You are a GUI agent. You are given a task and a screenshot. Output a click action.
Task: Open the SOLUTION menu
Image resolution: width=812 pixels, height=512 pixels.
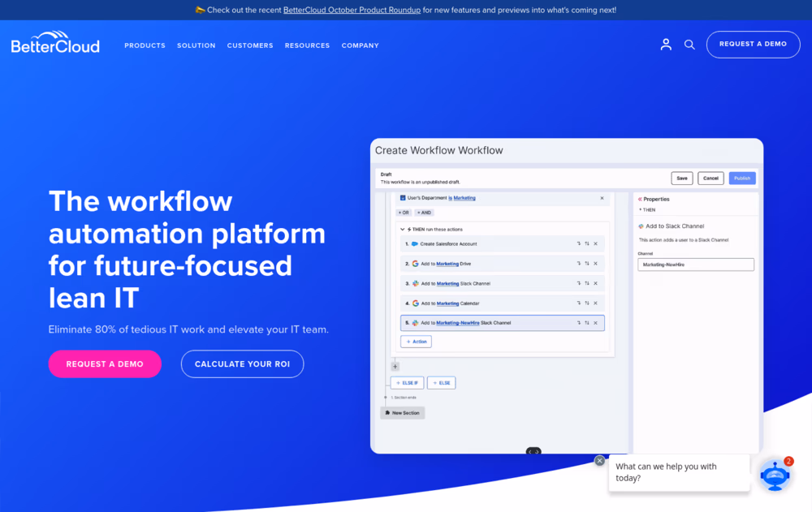pos(197,45)
